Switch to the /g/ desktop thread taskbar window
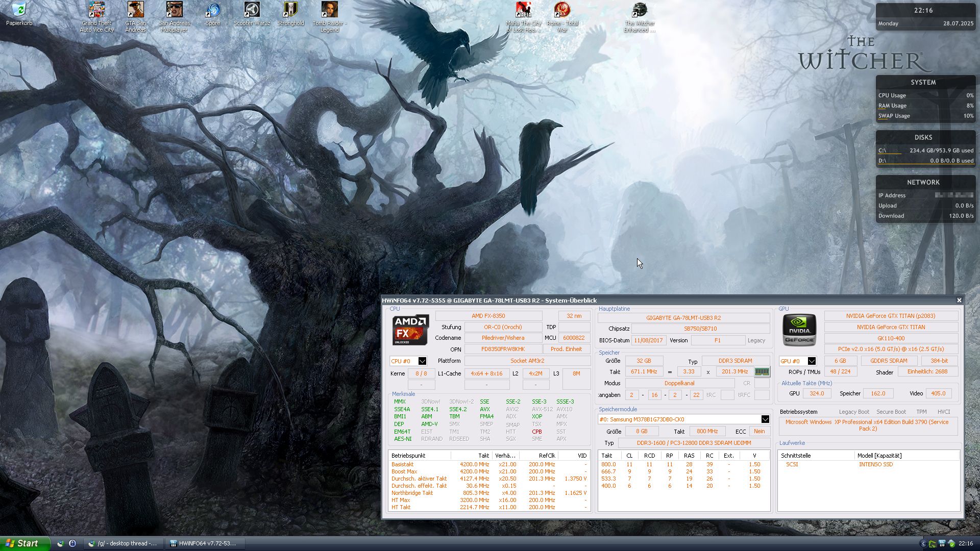980x551 pixels. 123,544
